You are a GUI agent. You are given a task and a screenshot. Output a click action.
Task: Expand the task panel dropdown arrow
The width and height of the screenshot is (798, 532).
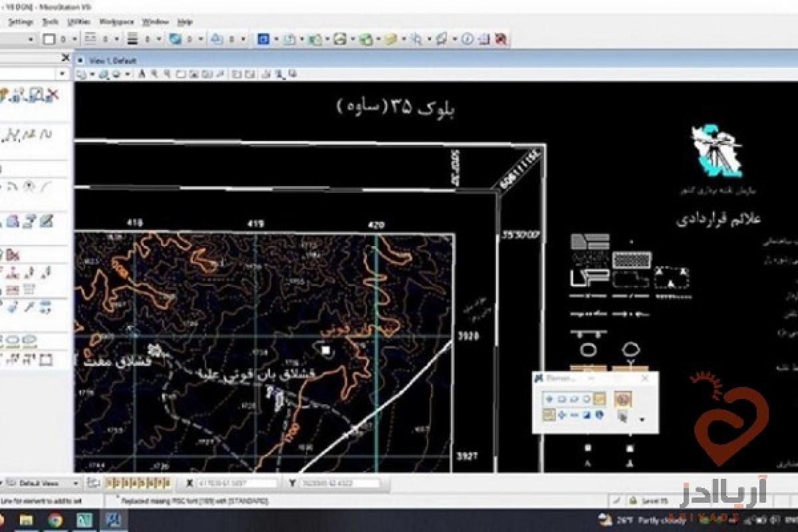(64, 74)
